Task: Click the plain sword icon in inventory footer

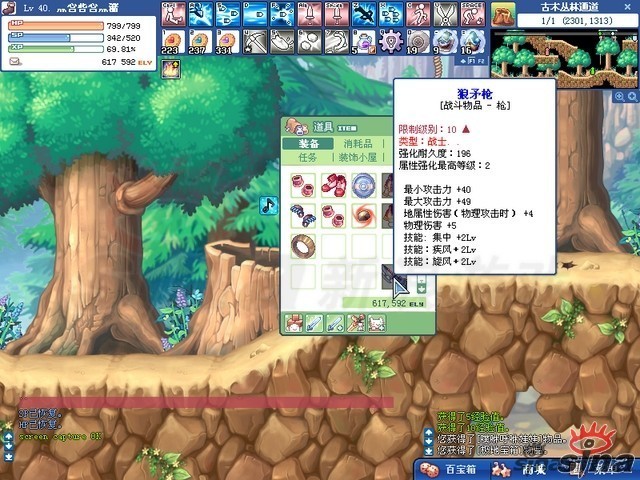Action: [x=314, y=323]
